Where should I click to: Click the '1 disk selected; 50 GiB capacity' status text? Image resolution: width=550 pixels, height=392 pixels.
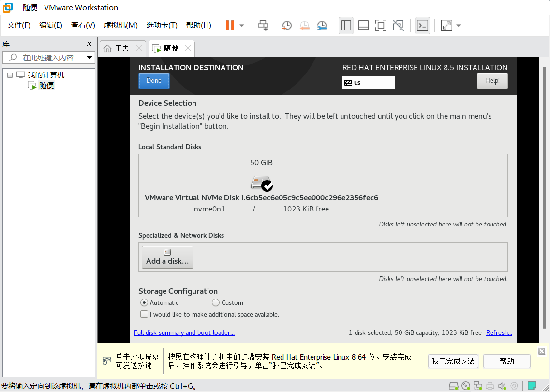click(415, 332)
